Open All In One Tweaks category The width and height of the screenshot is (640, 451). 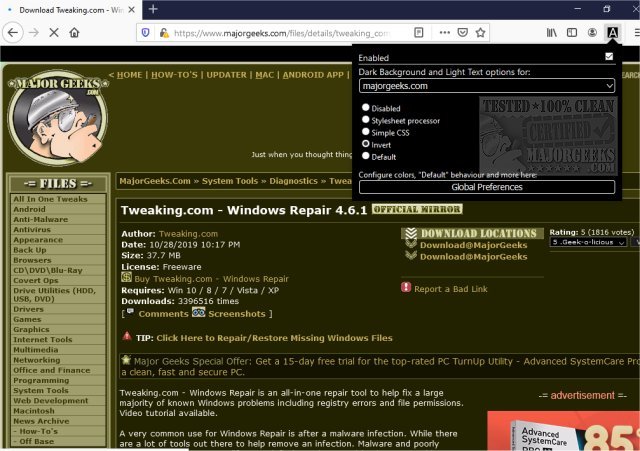(x=50, y=199)
